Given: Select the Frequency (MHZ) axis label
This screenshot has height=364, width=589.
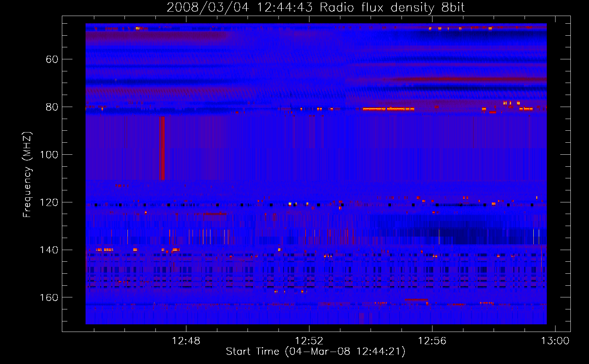Looking at the screenshot, I should coord(27,174).
